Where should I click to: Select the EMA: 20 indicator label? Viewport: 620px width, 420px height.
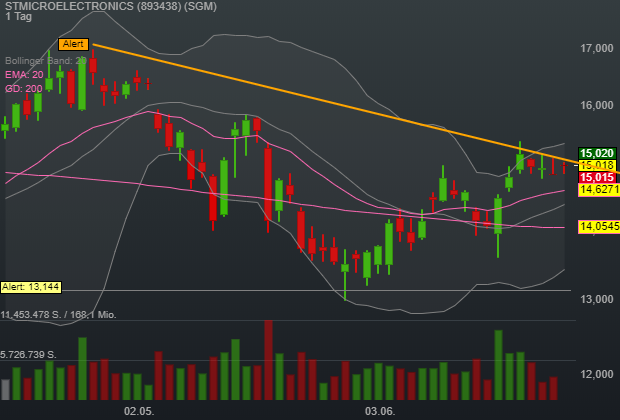click(24, 75)
